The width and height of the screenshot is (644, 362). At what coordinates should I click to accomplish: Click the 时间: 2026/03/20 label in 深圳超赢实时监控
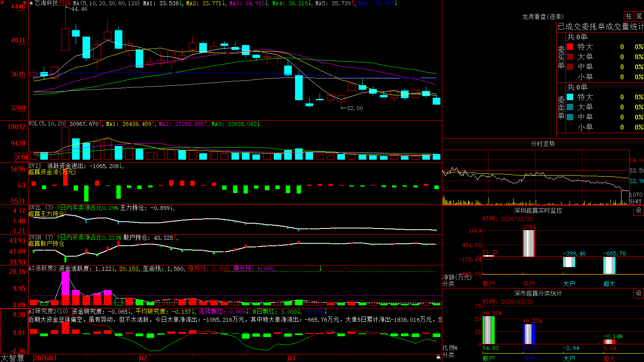point(508,219)
